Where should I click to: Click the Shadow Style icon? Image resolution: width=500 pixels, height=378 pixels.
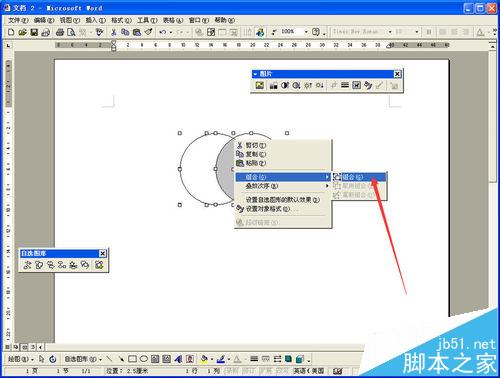coord(288,359)
